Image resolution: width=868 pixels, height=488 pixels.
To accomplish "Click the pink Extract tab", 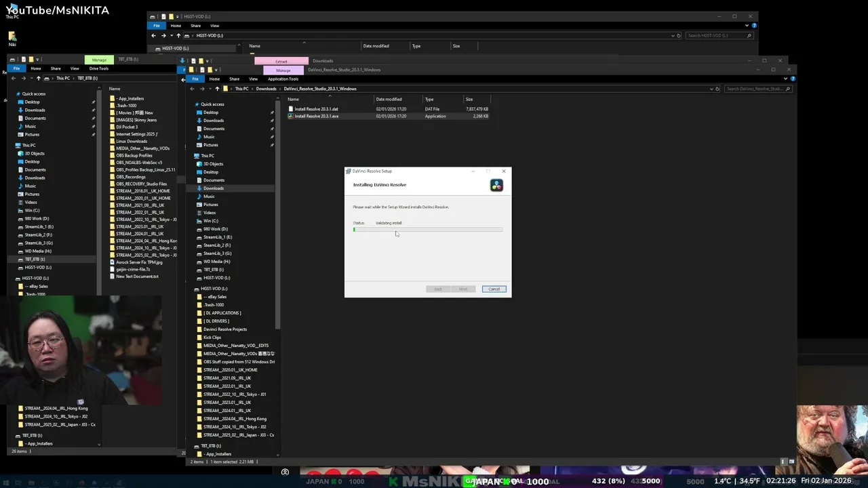I will (x=281, y=61).
